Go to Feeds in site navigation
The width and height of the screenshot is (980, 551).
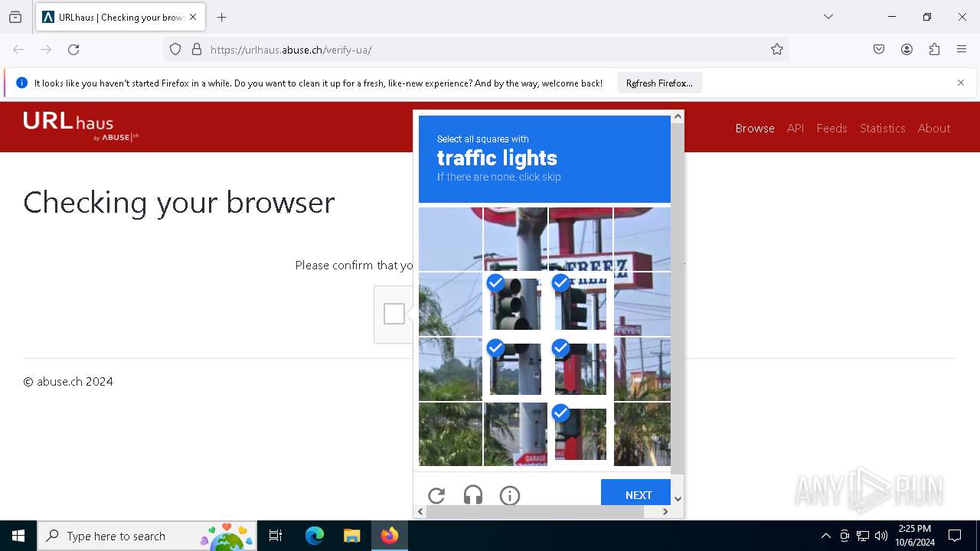tap(831, 128)
